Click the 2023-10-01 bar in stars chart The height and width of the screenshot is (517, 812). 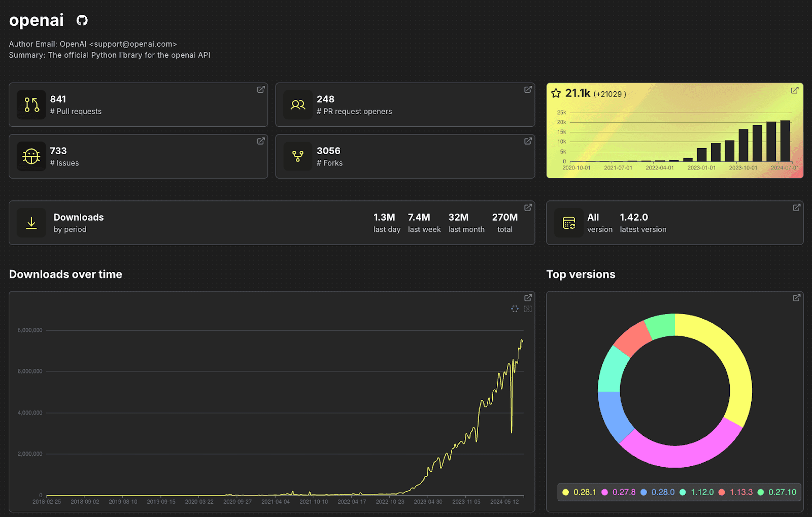click(x=743, y=145)
